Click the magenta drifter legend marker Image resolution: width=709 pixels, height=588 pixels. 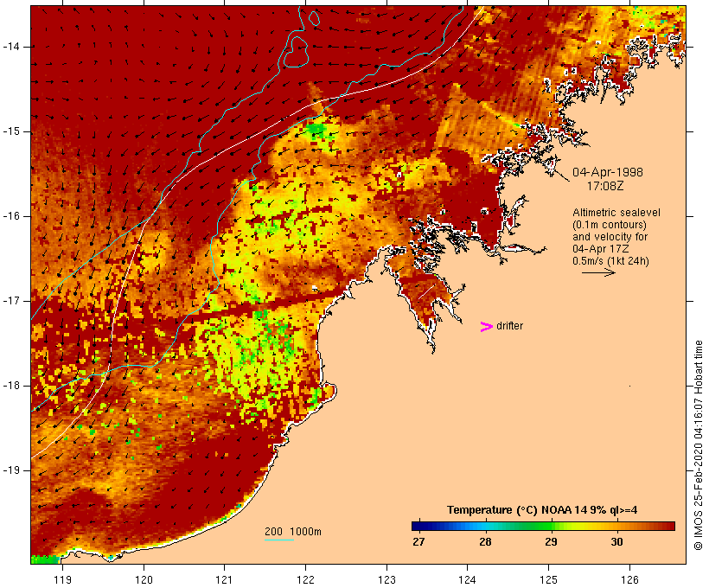(486, 327)
